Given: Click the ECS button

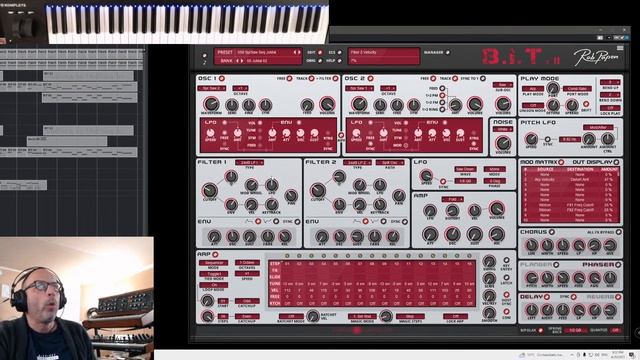Looking at the screenshot, I should coord(340,53).
